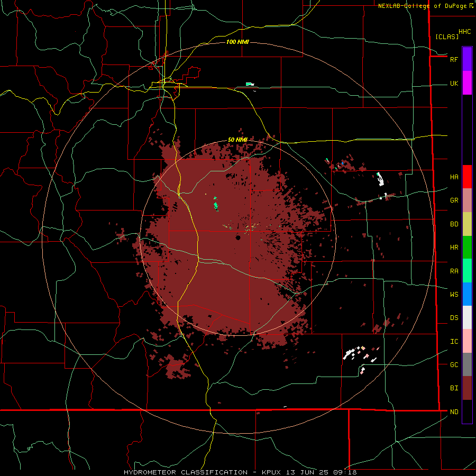Click the red HA legend color swatch
Viewport: 476px width, 476px height.
[x=467, y=177]
